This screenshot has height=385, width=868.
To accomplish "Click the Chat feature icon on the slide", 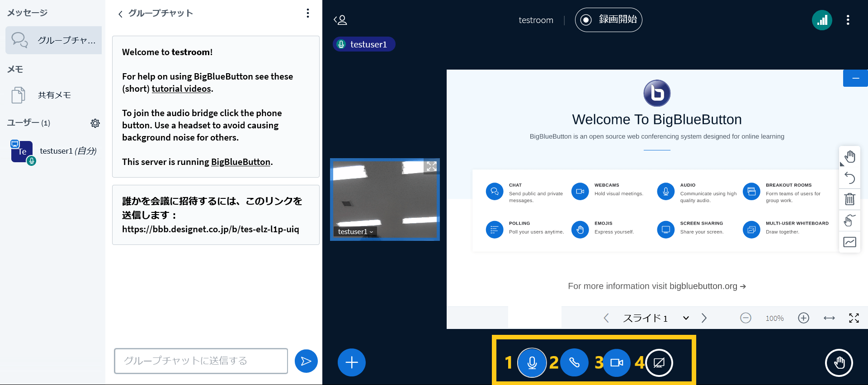I will coord(495,192).
